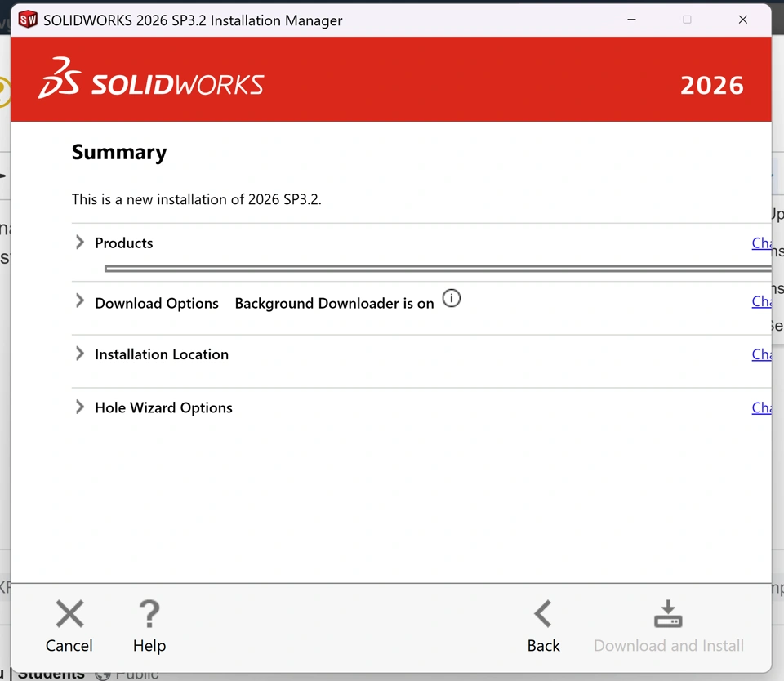Click the 'Summary' heading

(x=119, y=153)
